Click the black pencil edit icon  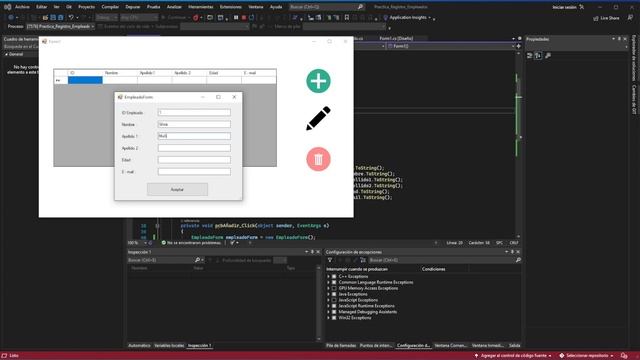tap(318, 118)
